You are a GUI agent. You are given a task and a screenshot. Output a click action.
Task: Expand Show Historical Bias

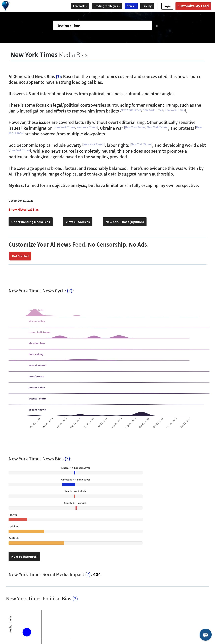pyautogui.click(x=24, y=209)
